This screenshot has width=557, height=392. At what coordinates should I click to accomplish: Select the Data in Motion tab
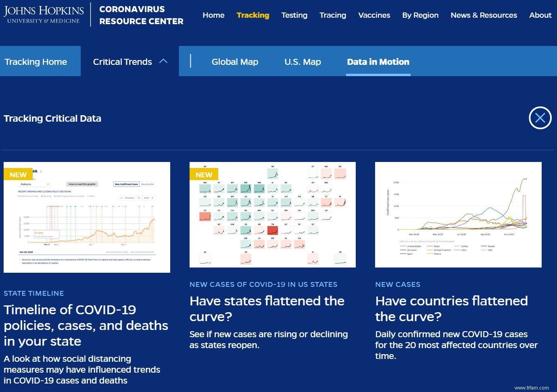[x=378, y=62]
